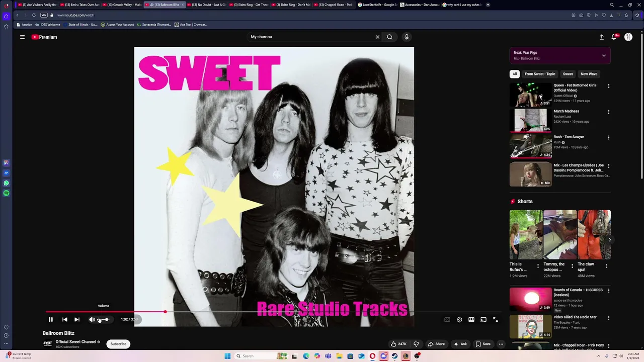This screenshot has width=644, height=362.
Task: Enter full screen mode
Action: [496, 319]
